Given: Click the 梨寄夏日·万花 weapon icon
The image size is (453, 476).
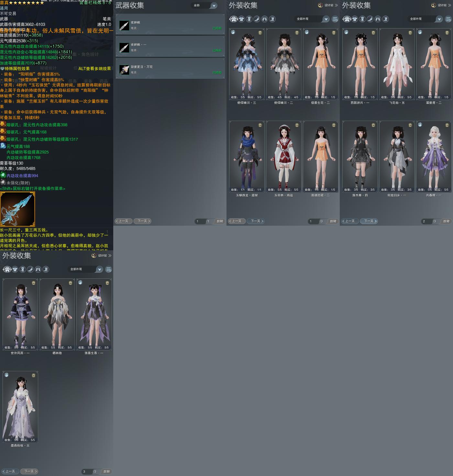Looking at the screenshot, I should tap(124, 70).
